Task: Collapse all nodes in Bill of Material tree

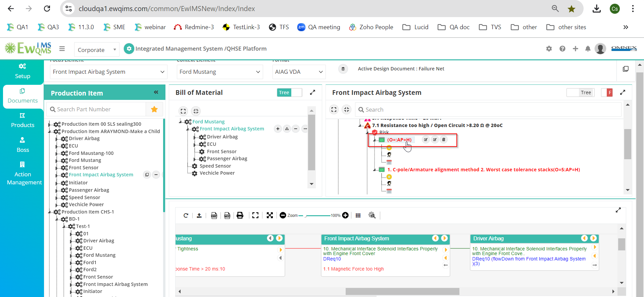Action: point(196,111)
